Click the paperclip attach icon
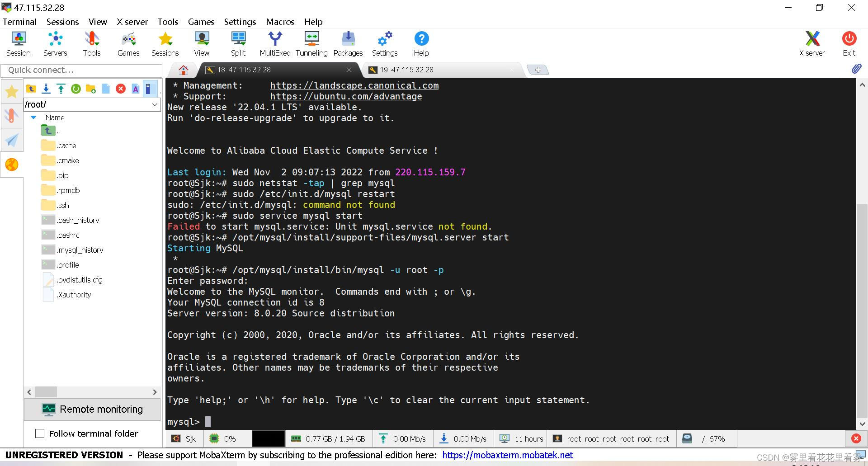This screenshot has width=868, height=466. coord(856,69)
